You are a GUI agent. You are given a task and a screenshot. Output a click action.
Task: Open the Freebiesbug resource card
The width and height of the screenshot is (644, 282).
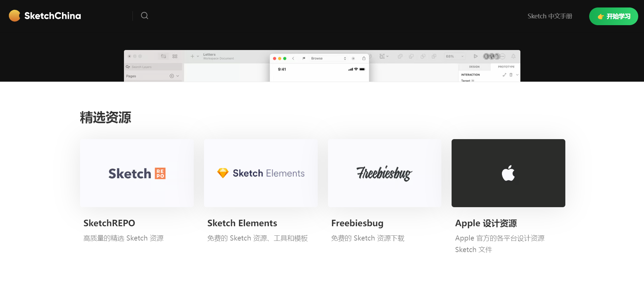tap(384, 173)
